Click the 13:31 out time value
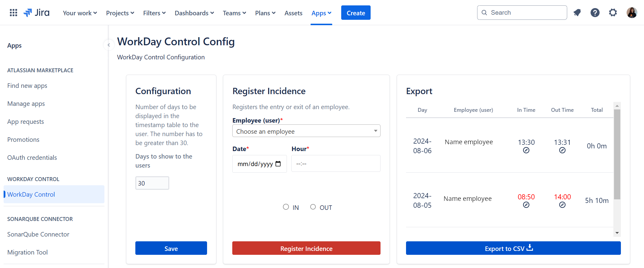 click(562, 142)
